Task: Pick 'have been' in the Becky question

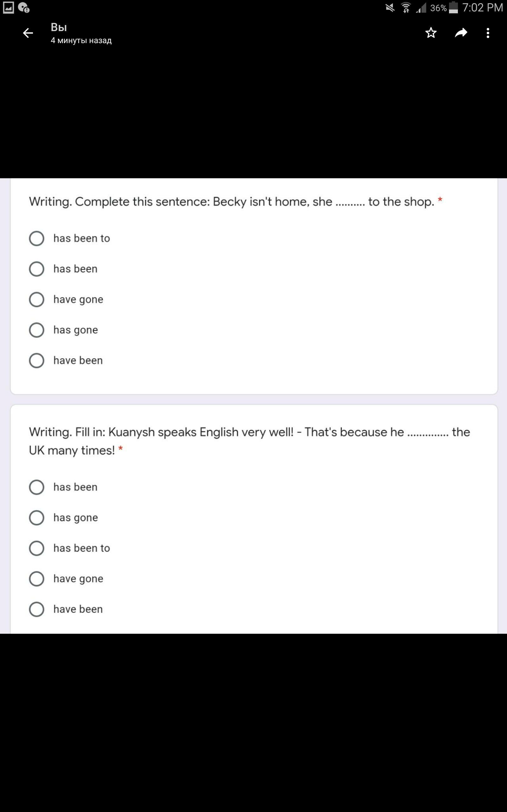Action: (36, 360)
